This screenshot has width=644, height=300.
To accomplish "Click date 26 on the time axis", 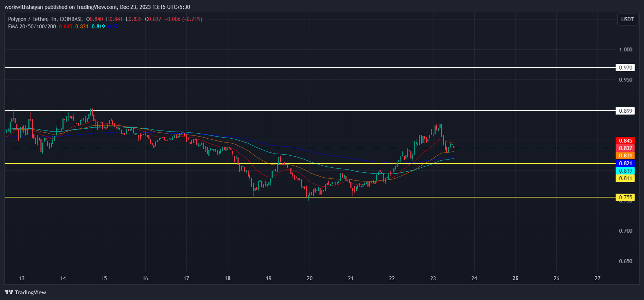I will [556, 278].
